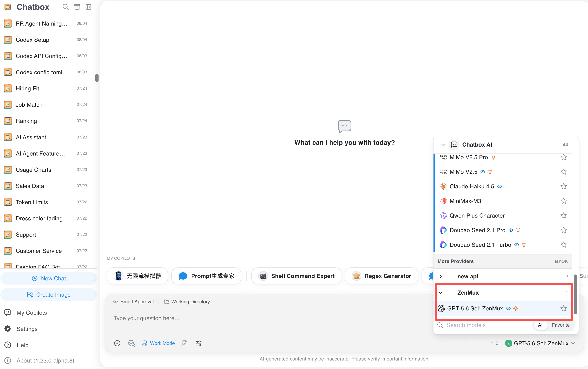Click the BYOK label in More Providers

[561, 261]
